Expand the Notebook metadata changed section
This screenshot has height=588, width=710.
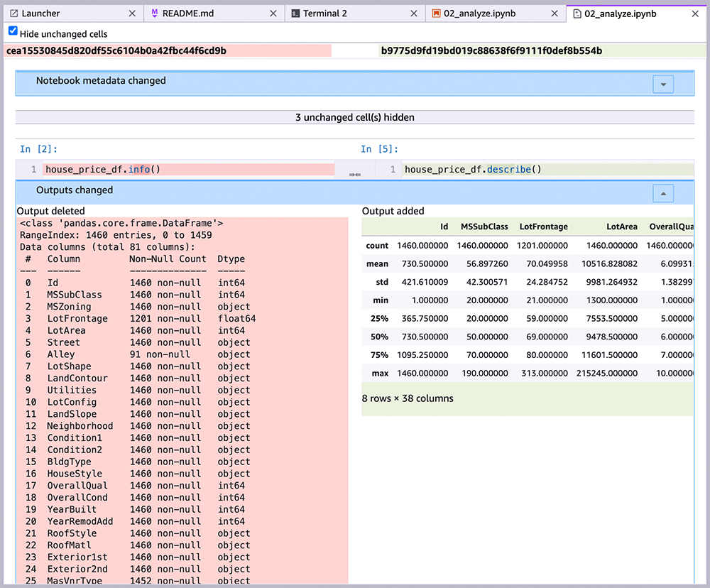pos(663,85)
